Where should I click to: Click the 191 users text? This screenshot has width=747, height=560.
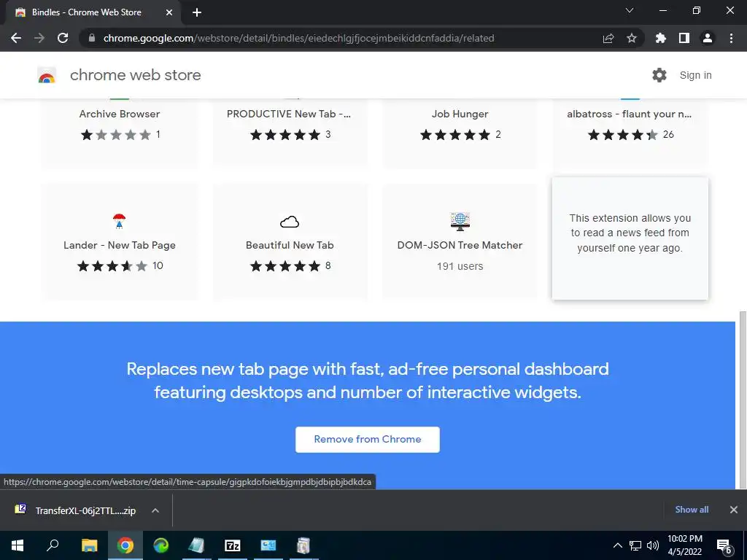pyautogui.click(x=460, y=266)
